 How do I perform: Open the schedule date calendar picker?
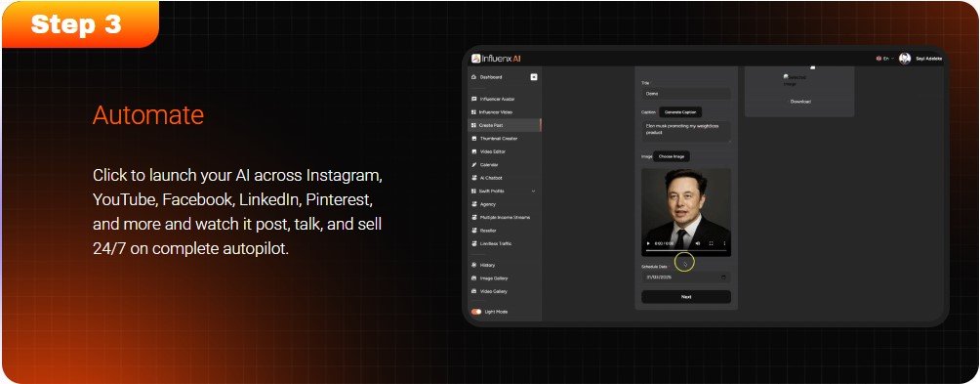723,277
